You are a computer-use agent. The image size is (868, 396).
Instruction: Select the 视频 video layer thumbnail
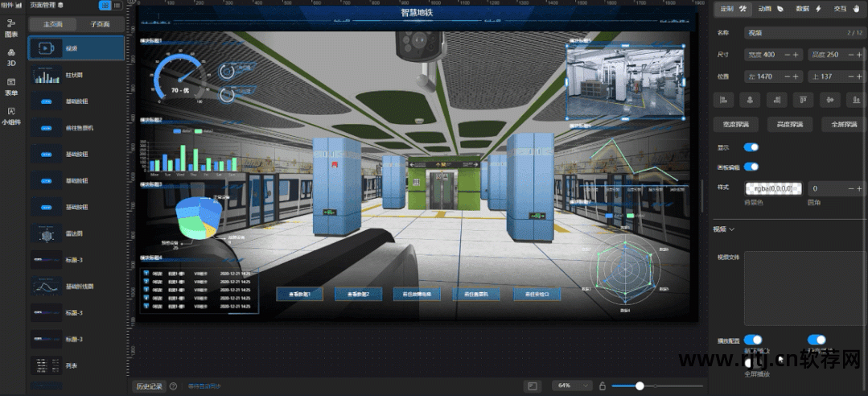(x=46, y=48)
